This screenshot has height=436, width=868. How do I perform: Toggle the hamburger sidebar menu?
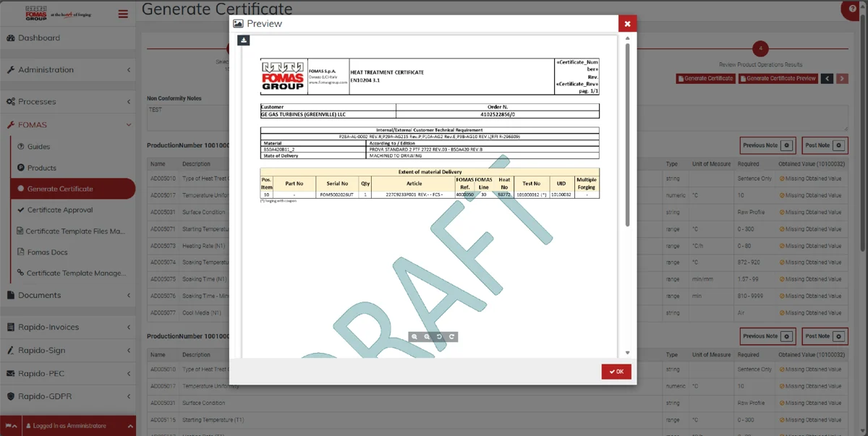[x=123, y=14]
